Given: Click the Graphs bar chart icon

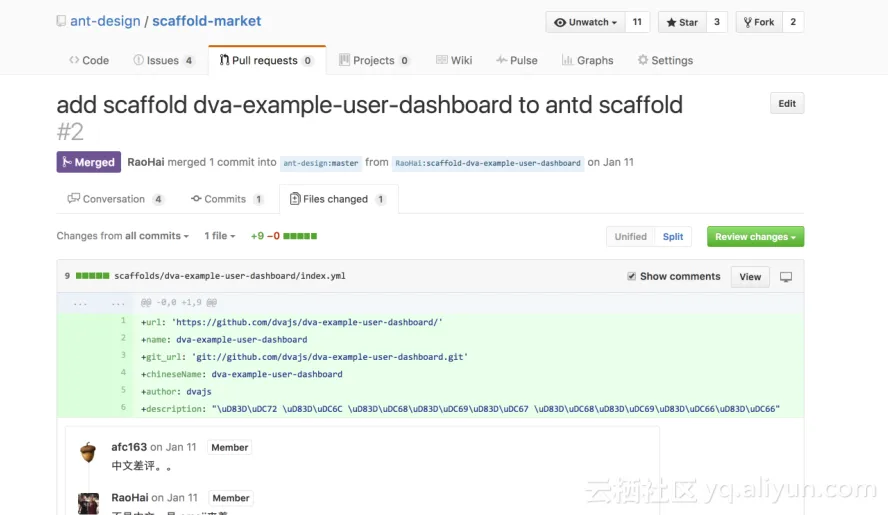Looking at the screenshot, I should coord(567,59).
